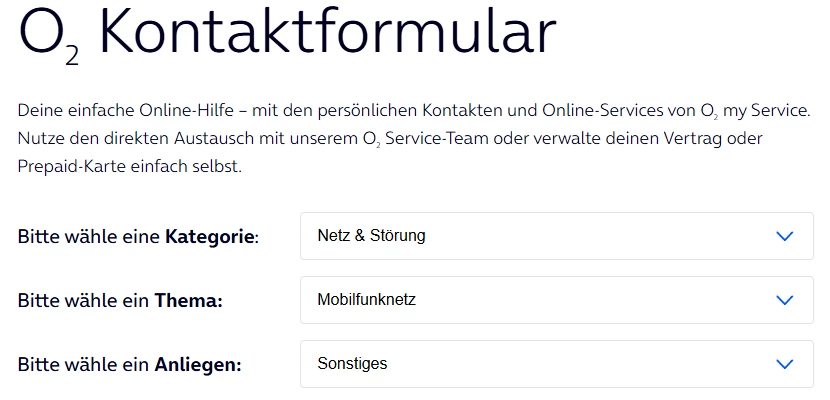Click the word "Kontaktformular" in the heading
The image size is (830, 400).
pyautogui.click(x=327, y=33)
